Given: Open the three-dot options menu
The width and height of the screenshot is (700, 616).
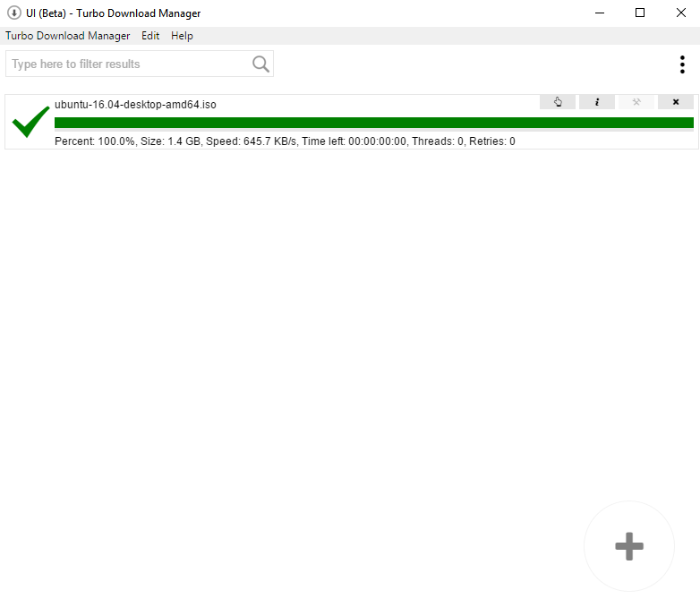Looking at the screenshot, I should pyautogui.click(x=682, y=64).
